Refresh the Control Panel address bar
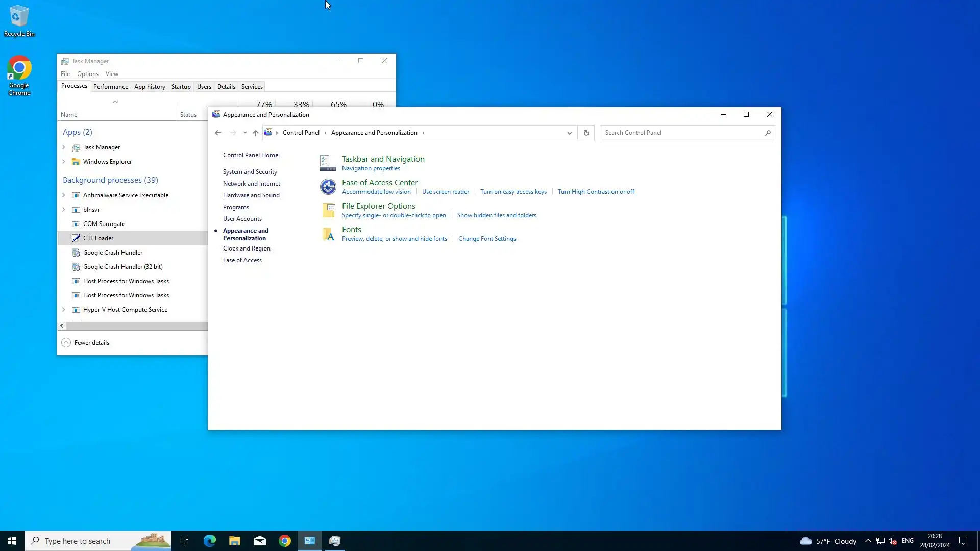Screen dimensions: 980x551 pyautogui.click(x=586, y=133)
